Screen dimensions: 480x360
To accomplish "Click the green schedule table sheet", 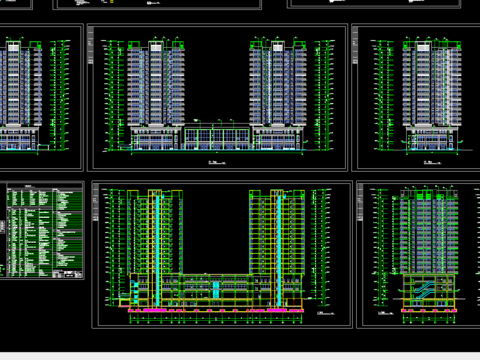I will coord(42,230).
